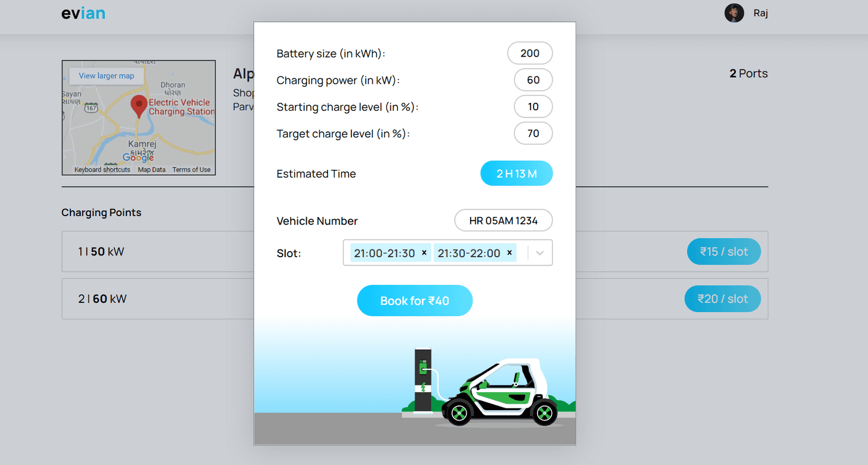This screenshot has height=465, width=868.
Task: Click the Estimated Time label
Action: (x=316, y=173)
